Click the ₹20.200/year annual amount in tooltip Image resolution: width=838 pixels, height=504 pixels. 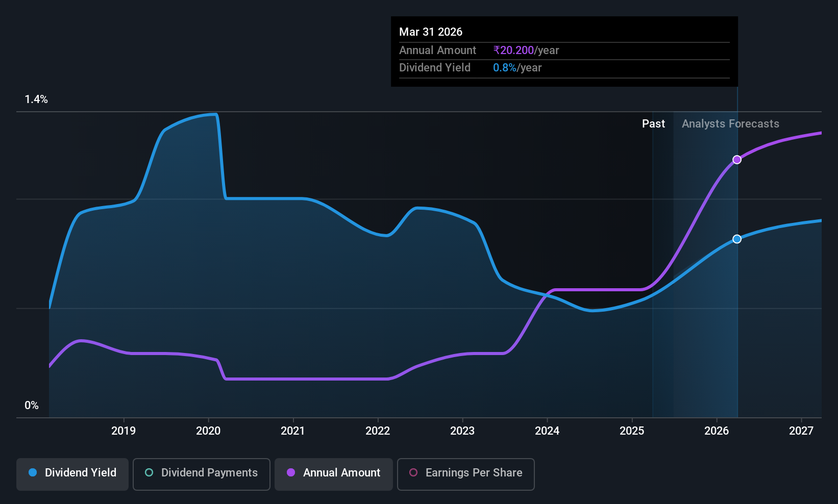coord(526,50)
